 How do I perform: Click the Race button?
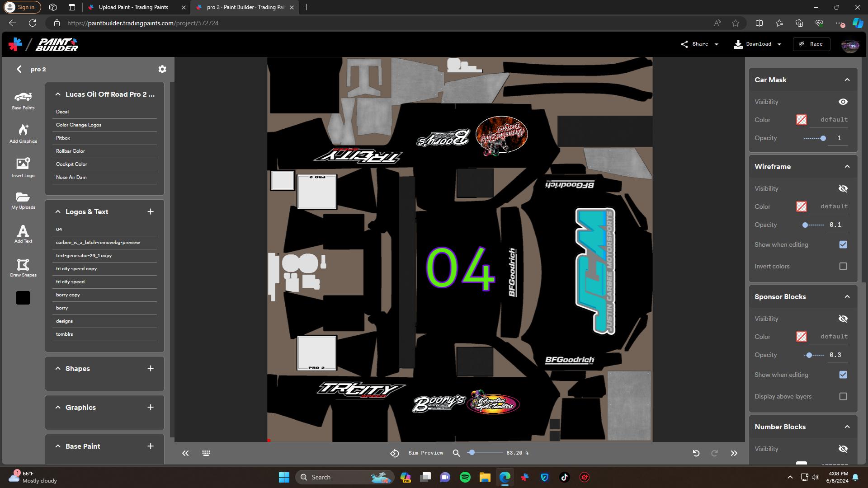(x=811, y=44)
